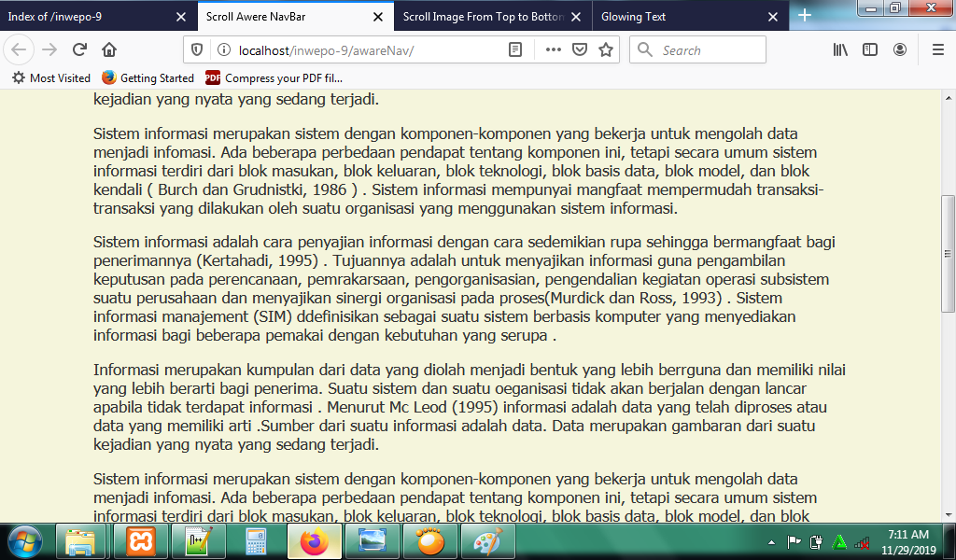Open network status tray icon
This screenshot has height=560, width=956.
point(862,541)
